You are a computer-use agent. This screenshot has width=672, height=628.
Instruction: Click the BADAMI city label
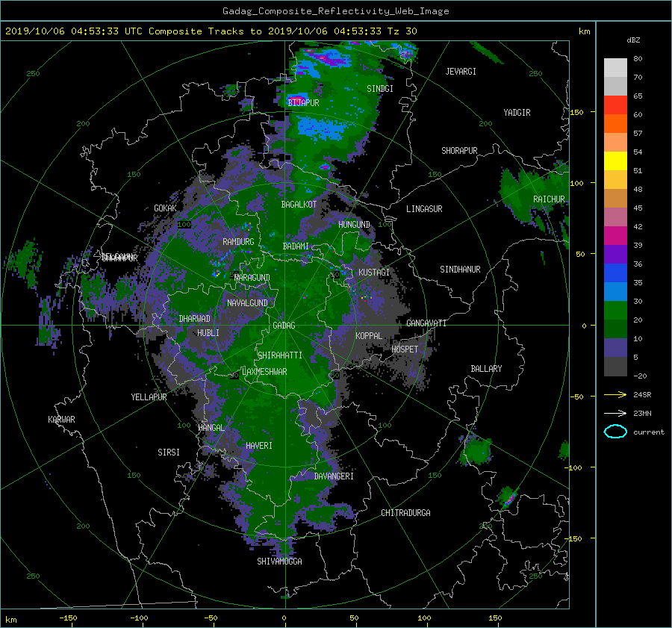[296, 246]
